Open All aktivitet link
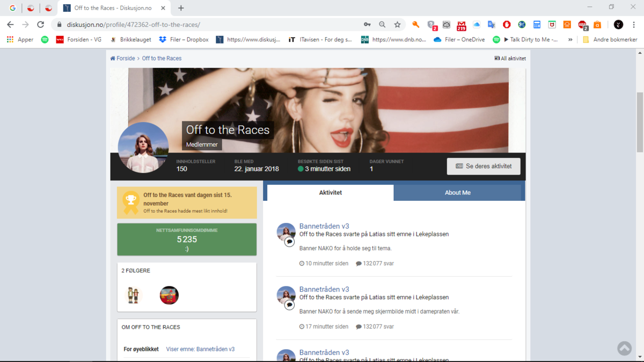The image size is (644, 362). coord(510,58)
